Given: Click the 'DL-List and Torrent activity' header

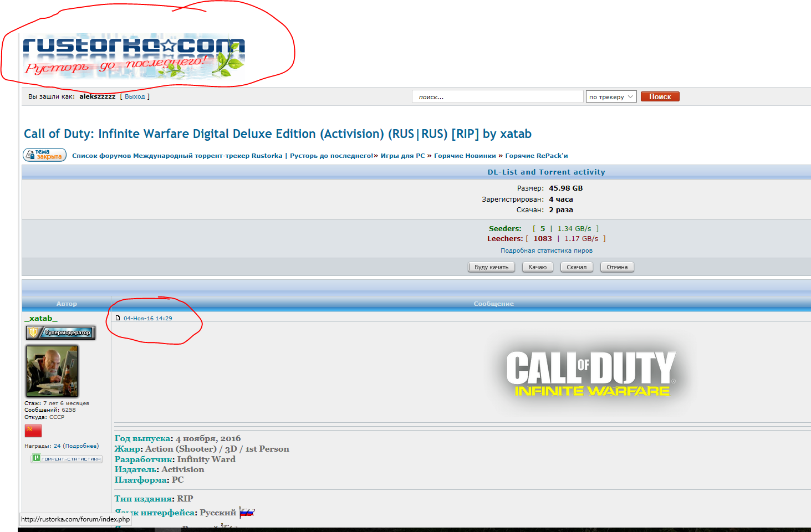Looking at the screenshot, I should pyautogui.click(x=546, y=172).
